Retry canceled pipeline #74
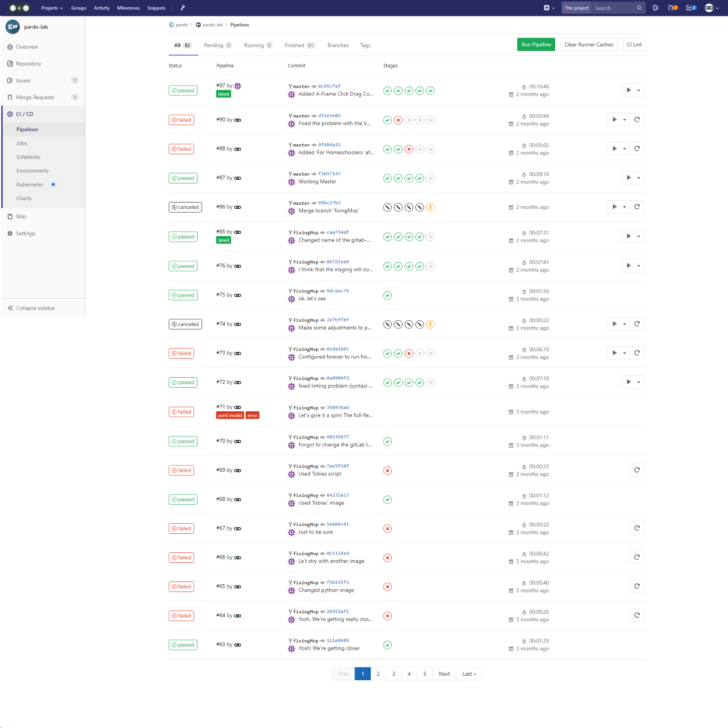728x728 pixels. point(637,324)
